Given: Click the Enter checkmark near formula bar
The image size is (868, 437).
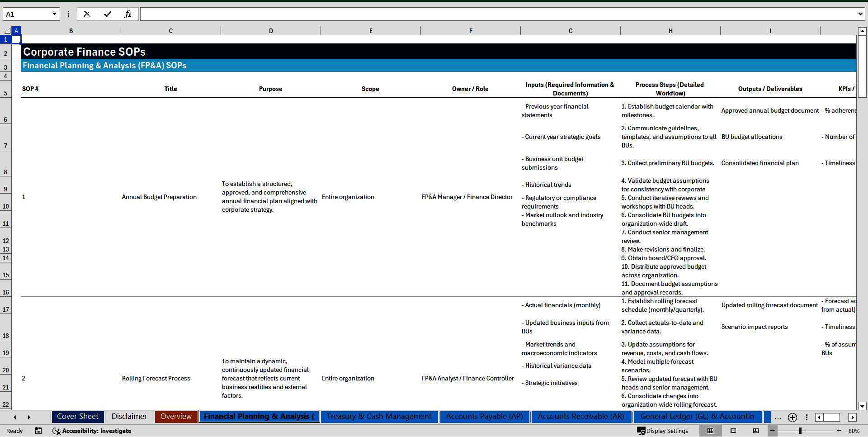Looking at the screenshot, I should coord(108,14).
